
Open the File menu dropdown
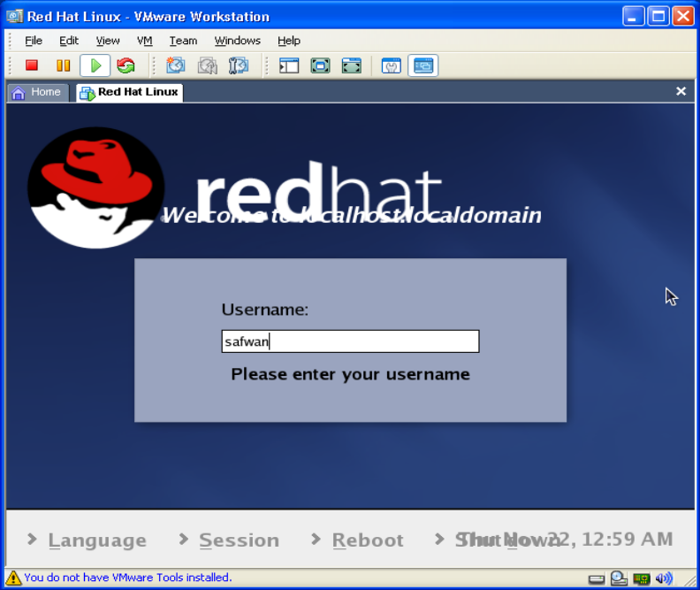pyautogui.click(x=34, y=41)
